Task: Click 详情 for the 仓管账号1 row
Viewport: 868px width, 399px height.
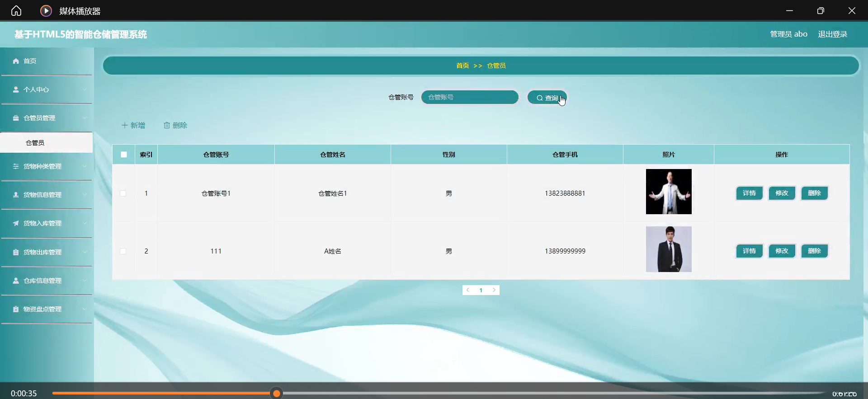Action: click(749, 193)
